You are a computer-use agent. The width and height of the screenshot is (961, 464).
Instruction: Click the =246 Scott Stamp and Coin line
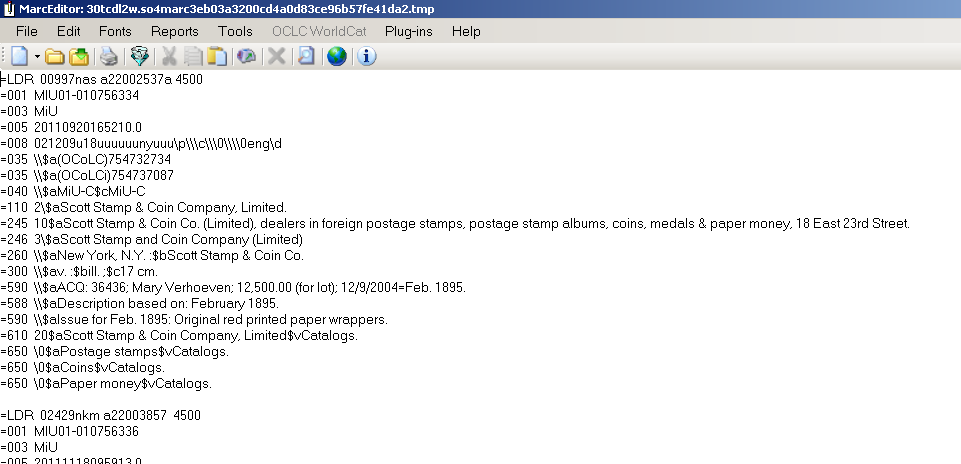151,239
